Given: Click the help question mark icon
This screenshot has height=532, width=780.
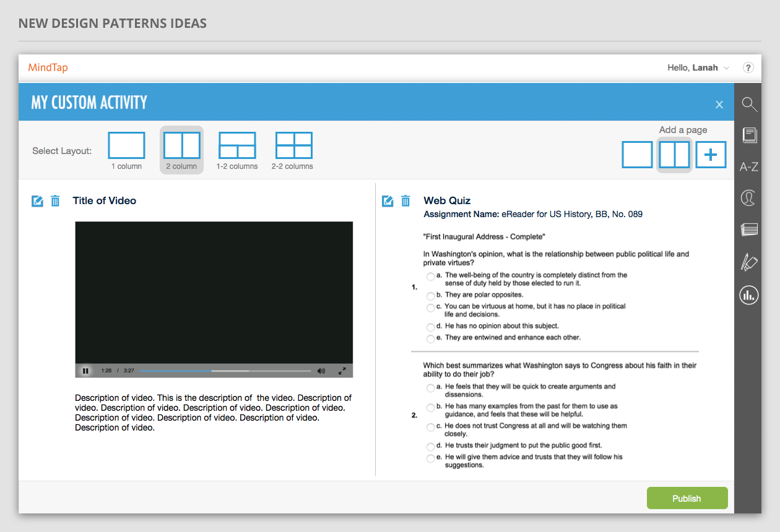Looking at the screenshot, I should click(x=748, y=68).
